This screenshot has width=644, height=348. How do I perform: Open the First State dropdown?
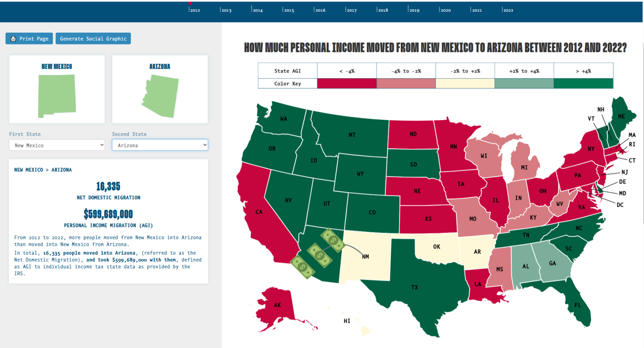(57, 145)
